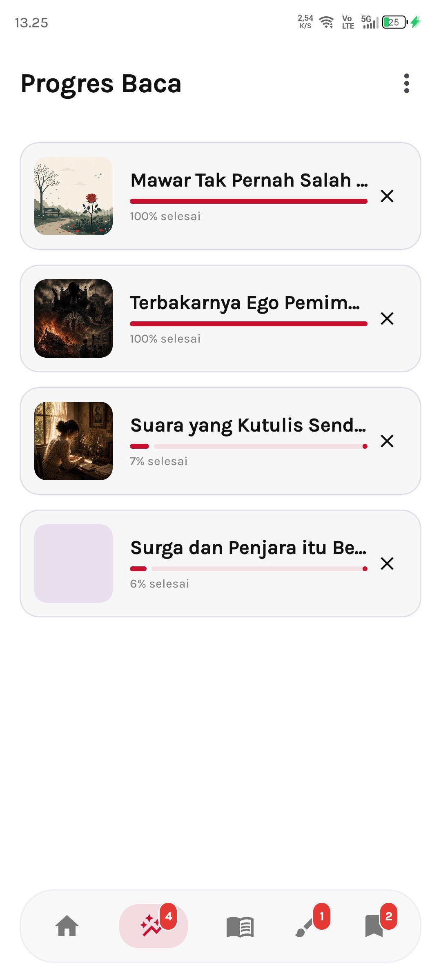Remove Terbakarnya Ego Pemim… from list
Image resolution: width=441 pixels, height=980 pixels.
point(387,318)
